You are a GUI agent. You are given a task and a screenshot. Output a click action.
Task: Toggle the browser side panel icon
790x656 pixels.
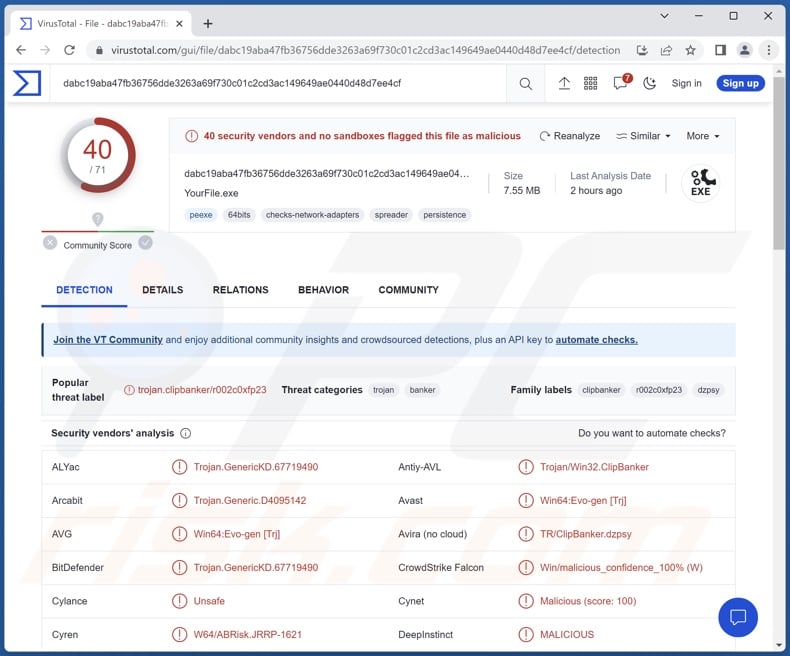tap(720, 50)
